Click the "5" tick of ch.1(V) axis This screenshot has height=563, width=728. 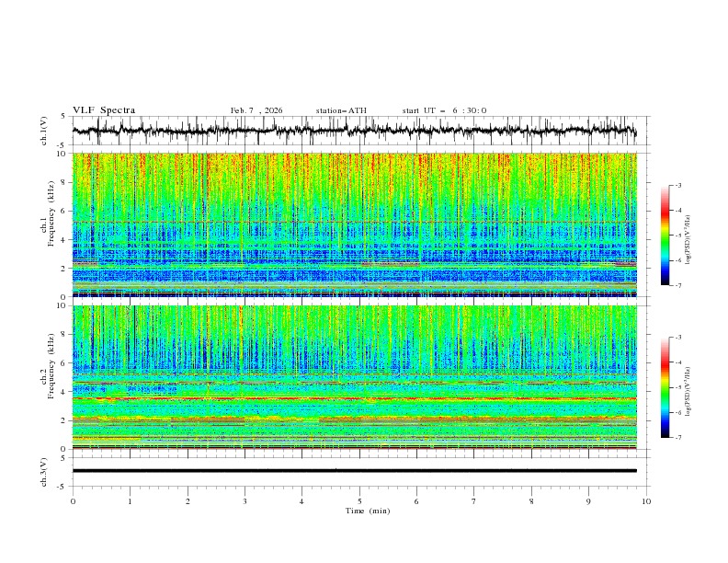click(65, 117)
